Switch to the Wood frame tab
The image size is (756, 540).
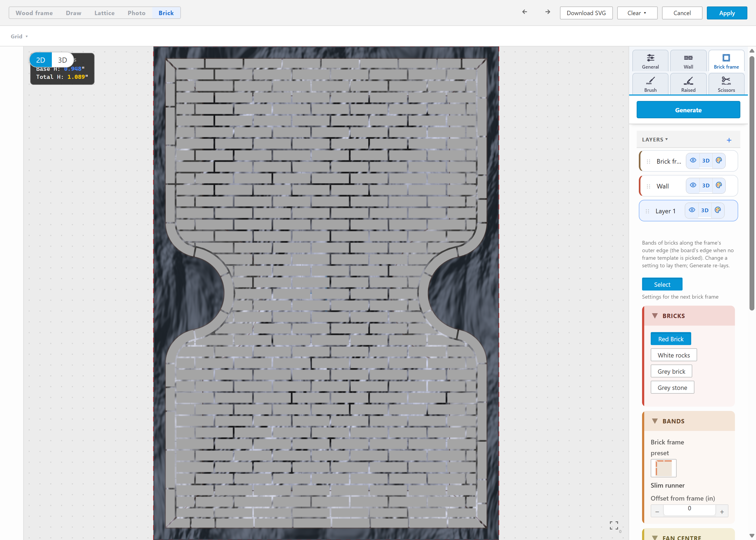click(x=34, y=13)
